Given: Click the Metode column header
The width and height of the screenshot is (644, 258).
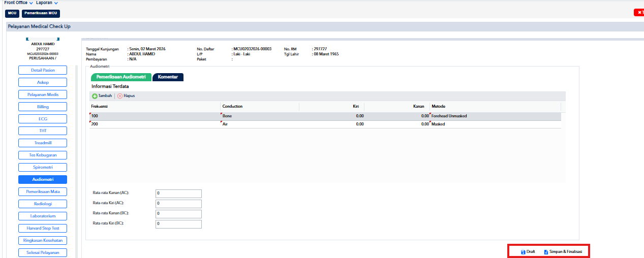Looking at the screenshot, I should pyautogui.click(x=496, y=107).
